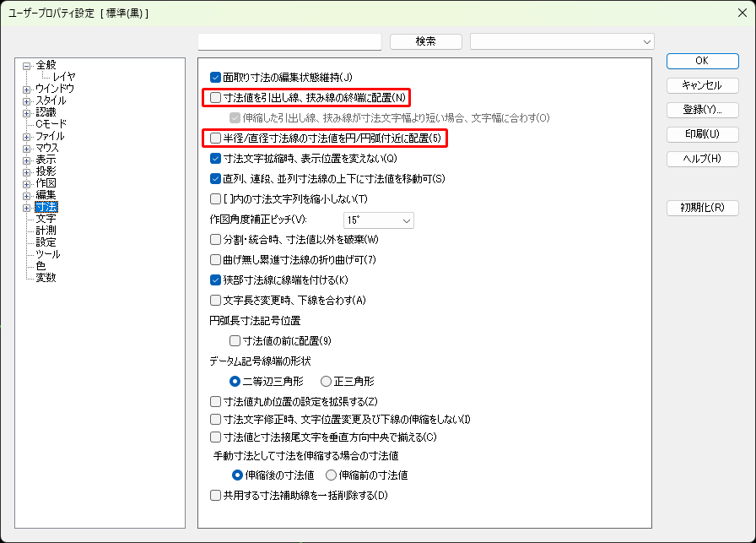The width and height of the screenshot is (756, 543).
Task: Expand the スタイル tree node
Action: pos(27,100)
